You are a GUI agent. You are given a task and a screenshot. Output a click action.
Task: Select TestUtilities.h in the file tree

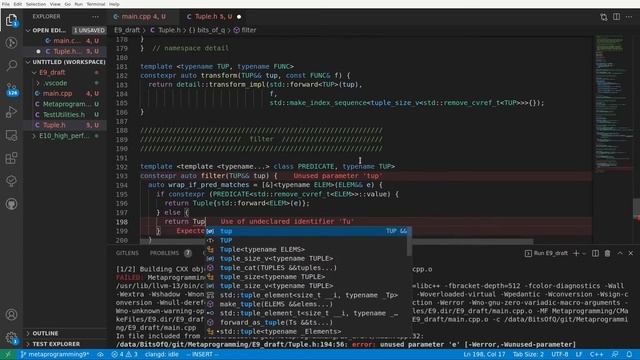[x=65, y=115]
